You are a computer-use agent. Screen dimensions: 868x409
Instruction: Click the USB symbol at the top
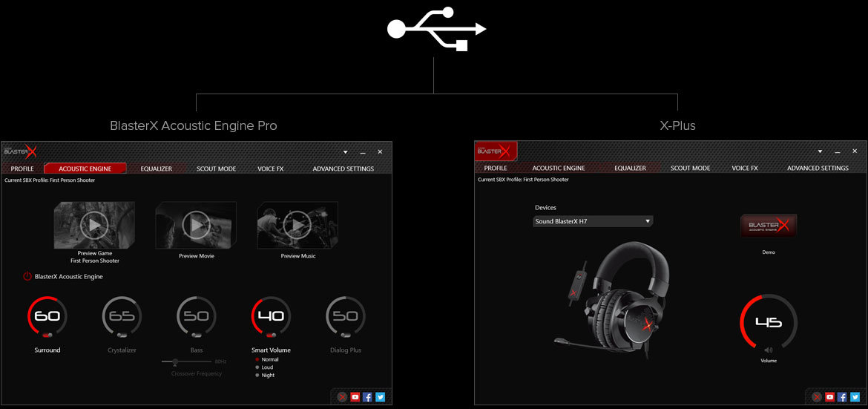(435, 29)
